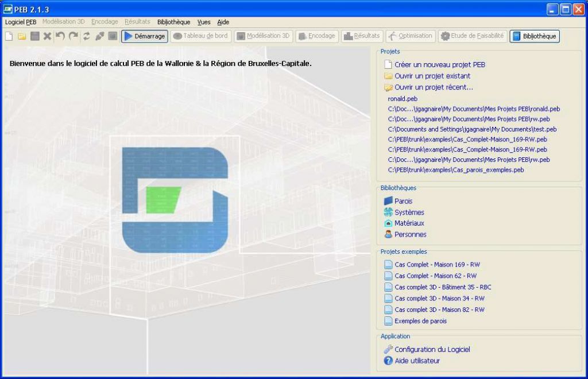Open the Parois library icon
Viewport: 588px width, 379px height.
click(x=388, y=201)
